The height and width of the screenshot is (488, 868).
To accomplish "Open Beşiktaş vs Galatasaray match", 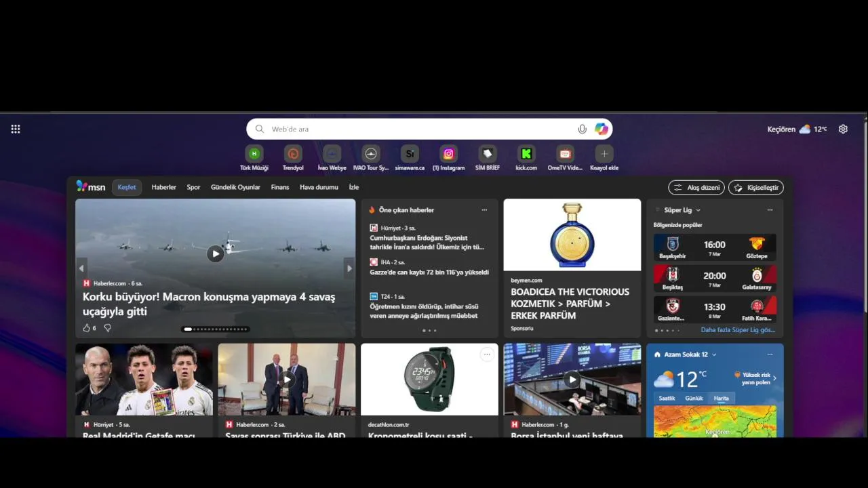I will tap(715, 279).
